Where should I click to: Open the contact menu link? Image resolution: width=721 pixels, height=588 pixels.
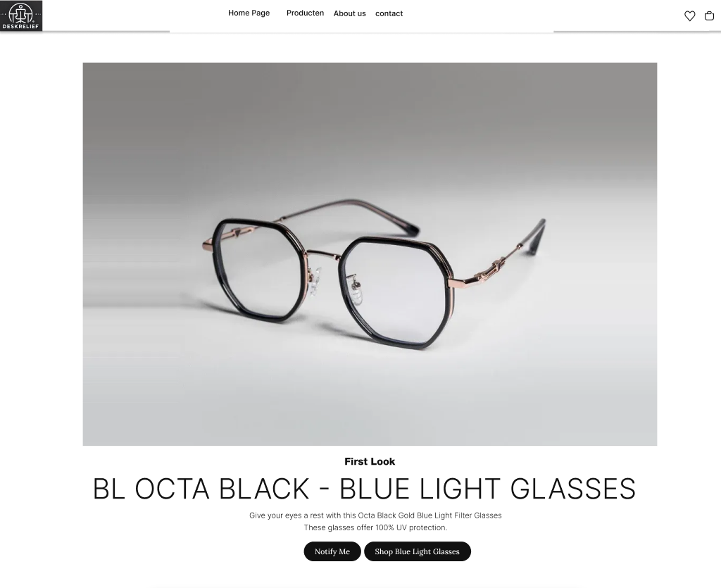(x=389, y=14)
